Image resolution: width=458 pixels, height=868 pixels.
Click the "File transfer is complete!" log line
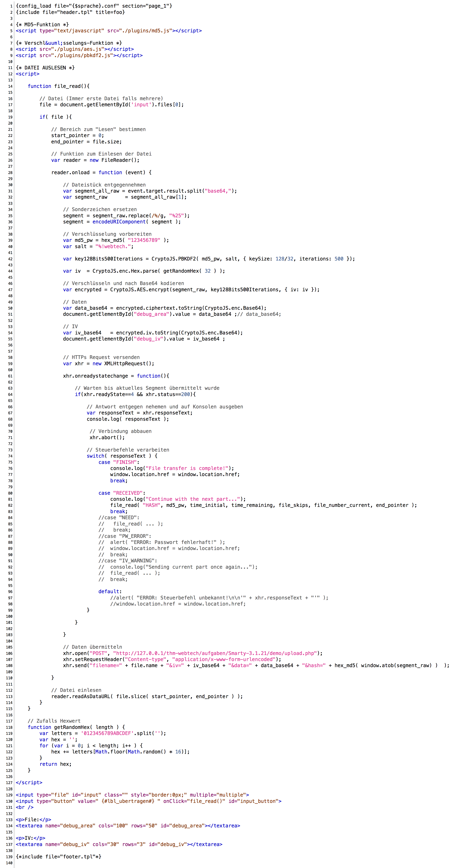pos(172,468)
